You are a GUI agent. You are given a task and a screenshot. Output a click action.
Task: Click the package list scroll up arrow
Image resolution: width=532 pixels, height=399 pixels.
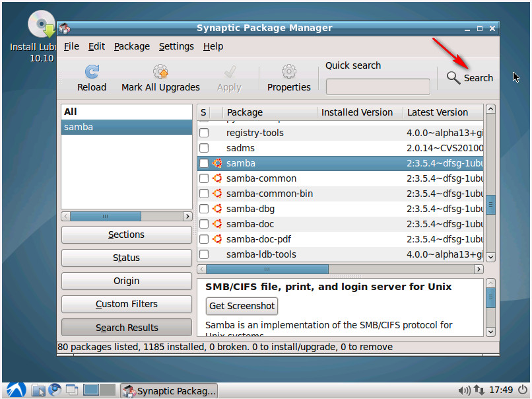(x=490, y=109)
